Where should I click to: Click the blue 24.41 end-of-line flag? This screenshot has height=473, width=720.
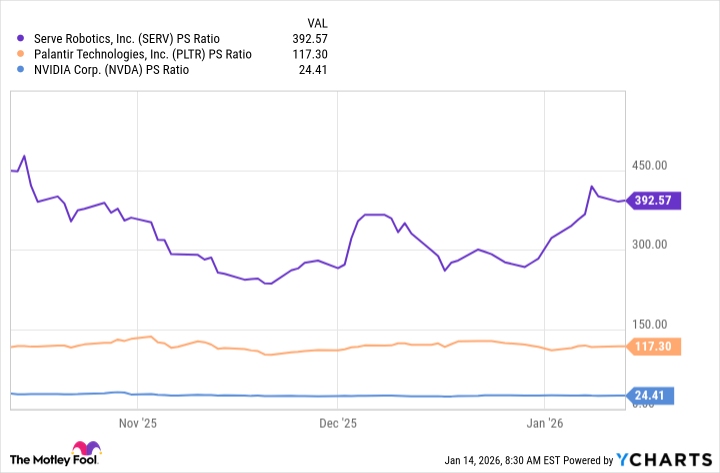650,395
